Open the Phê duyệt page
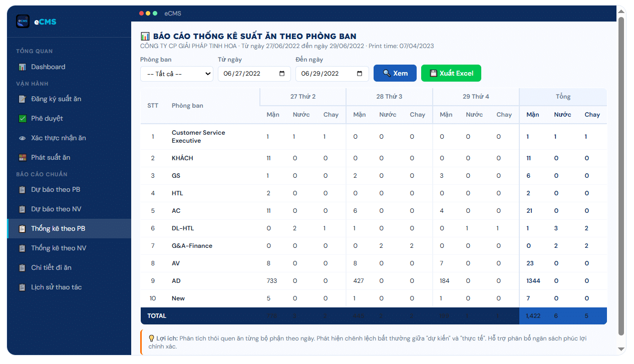The image size is (634, 364). click(x=69, y=119)
